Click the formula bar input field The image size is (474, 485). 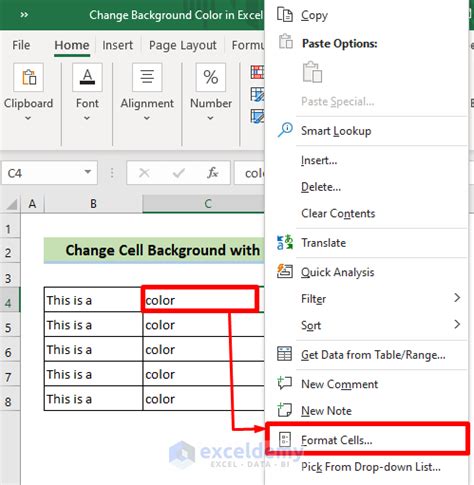tap(249, 173)
